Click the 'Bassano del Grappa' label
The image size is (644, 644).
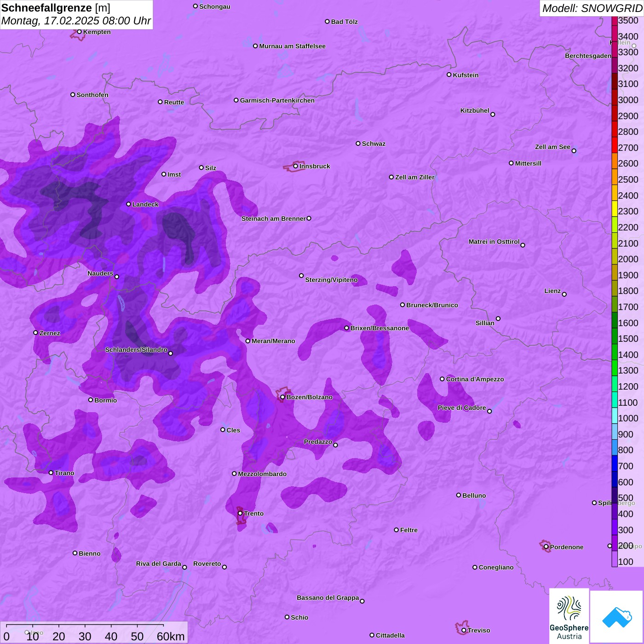(x=328, y=598)
